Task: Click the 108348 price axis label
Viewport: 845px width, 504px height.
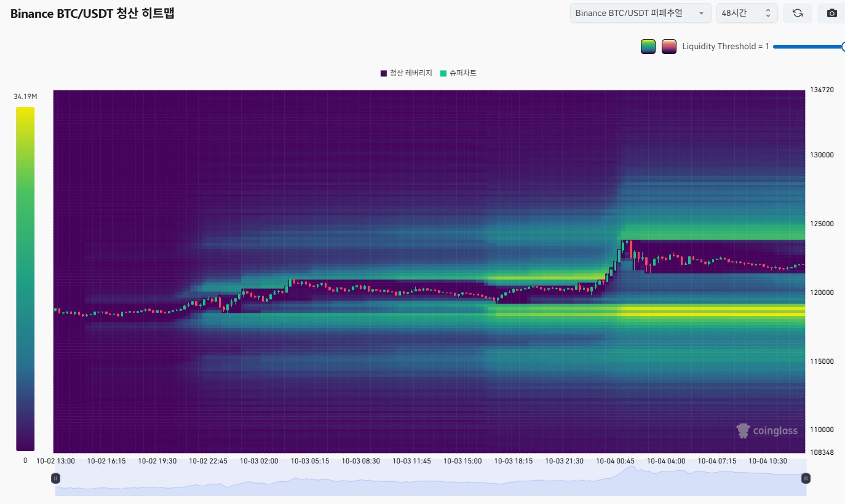Action: pos(822,452)
